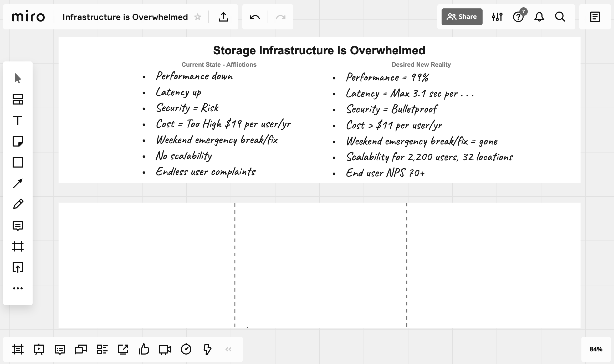Select the Comment tool in left toolbar
Viewport: 614px width, 364px height.
(18, 226)
